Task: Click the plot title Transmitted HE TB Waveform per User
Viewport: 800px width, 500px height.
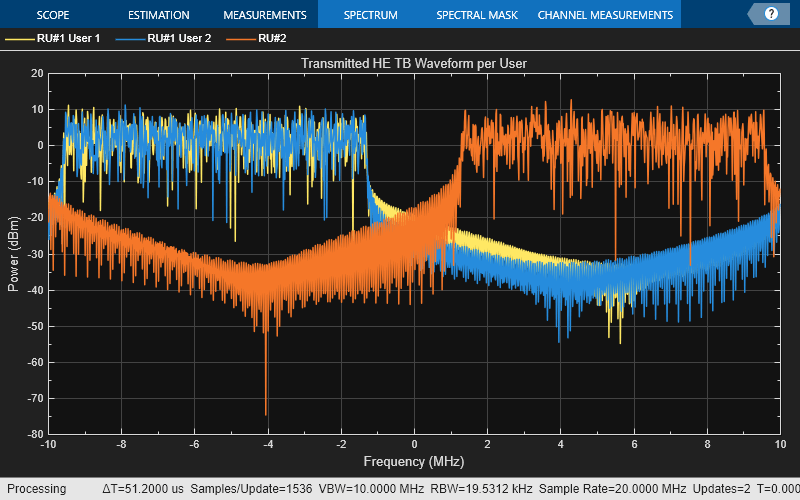Action: click(x=414, y=63)
